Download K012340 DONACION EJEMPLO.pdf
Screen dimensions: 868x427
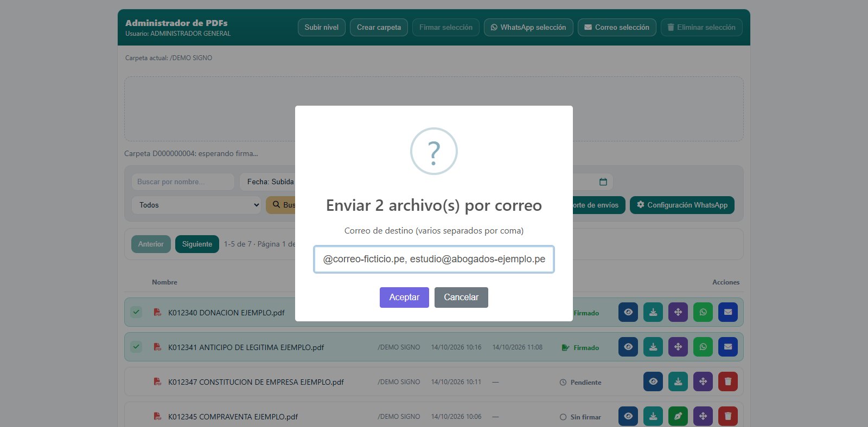[x=653, y=312]
